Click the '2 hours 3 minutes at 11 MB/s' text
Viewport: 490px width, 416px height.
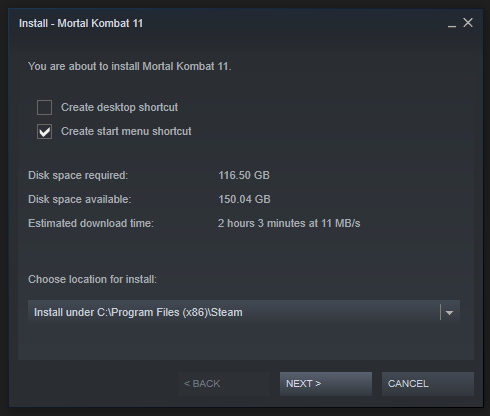click(289, 223)
